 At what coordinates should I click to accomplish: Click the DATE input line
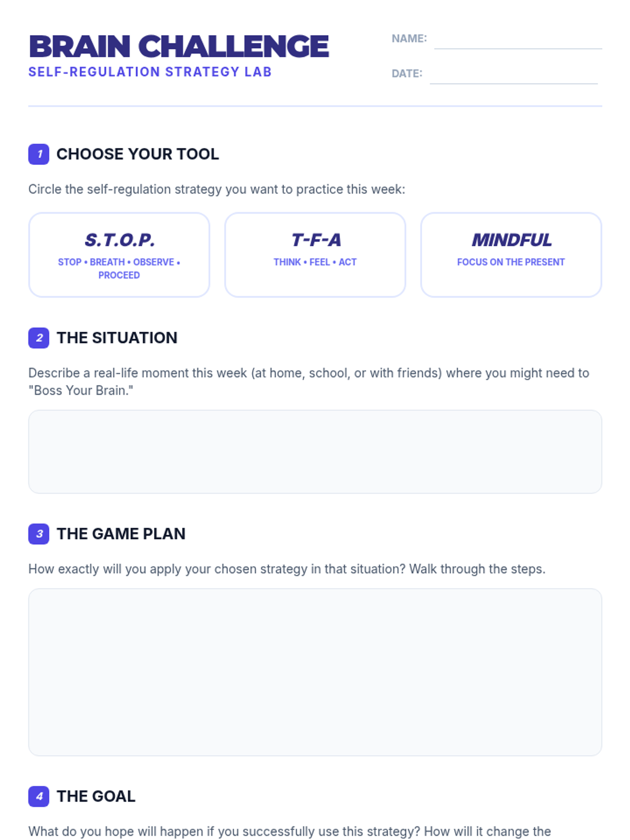tap(513, 76)
